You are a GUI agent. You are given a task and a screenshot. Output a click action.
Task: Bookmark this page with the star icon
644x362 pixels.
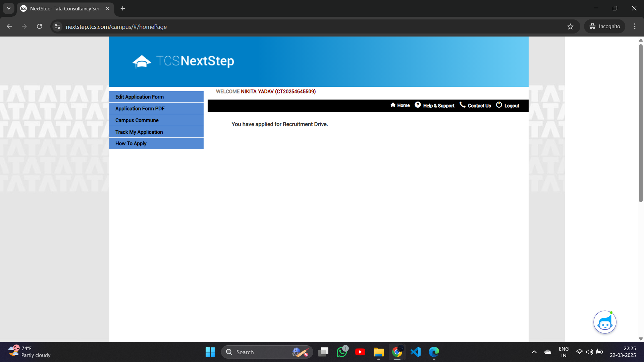coord(570,26)
